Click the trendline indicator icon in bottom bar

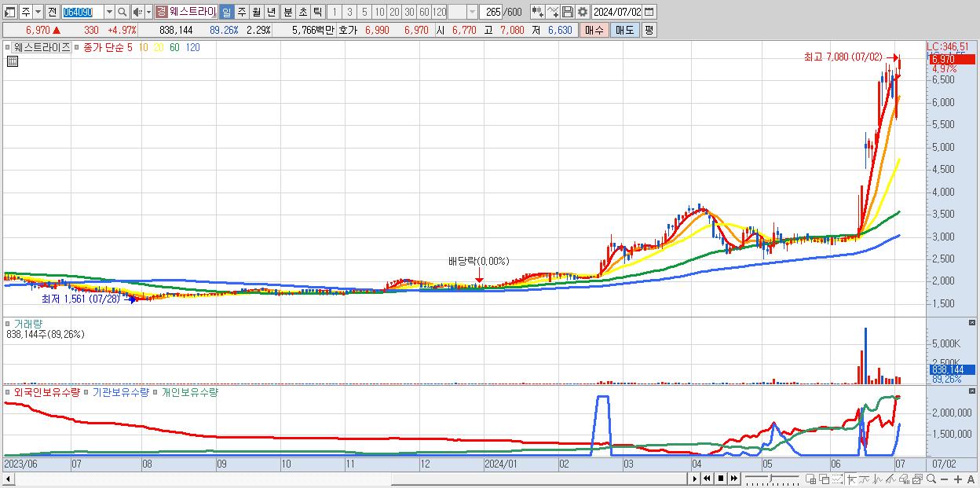coord(890,479)
